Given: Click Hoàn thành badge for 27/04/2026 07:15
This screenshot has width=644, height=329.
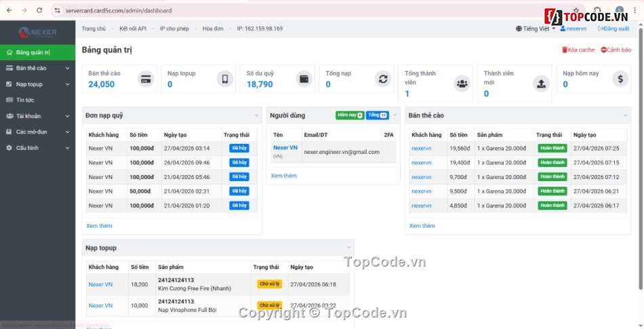Looking at the screenshot, I should (552, 163).
